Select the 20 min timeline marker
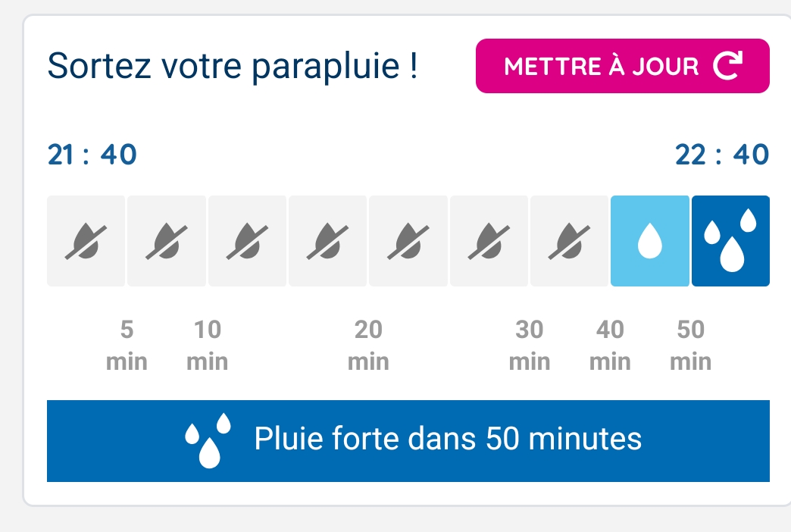Screen dimensions: 791x532 (x=368, y=346)
